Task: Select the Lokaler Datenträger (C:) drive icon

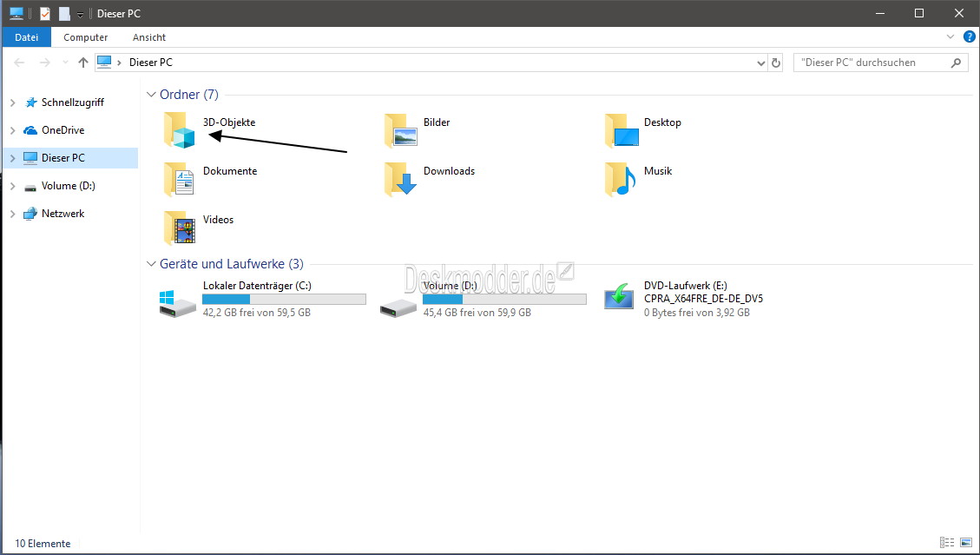Action: click(x=177, y=303)
